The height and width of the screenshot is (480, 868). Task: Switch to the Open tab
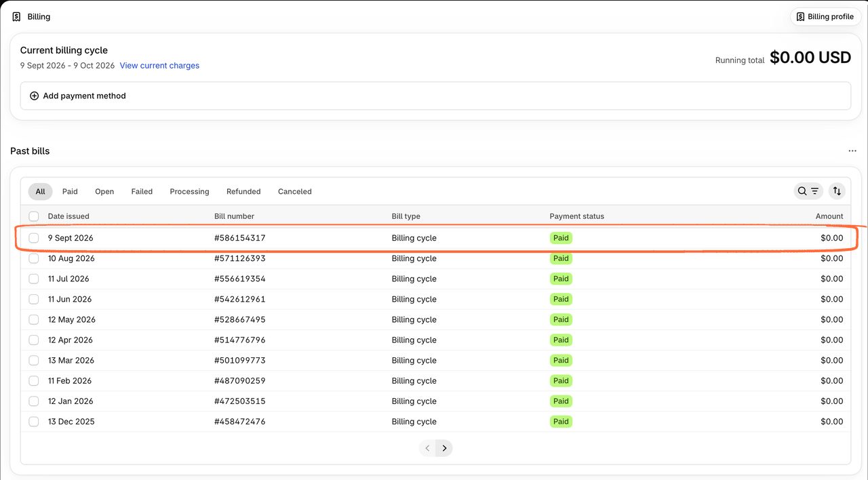click(104, 192)
